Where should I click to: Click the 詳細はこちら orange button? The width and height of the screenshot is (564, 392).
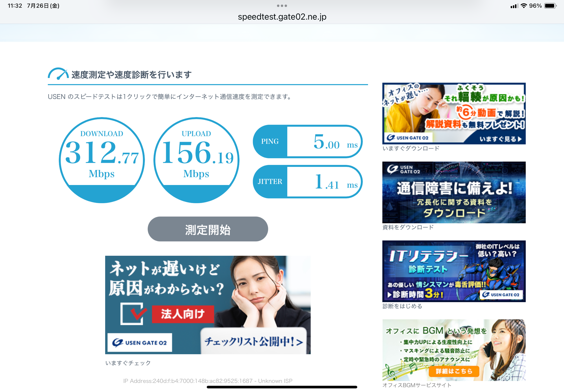coord(454,371)
